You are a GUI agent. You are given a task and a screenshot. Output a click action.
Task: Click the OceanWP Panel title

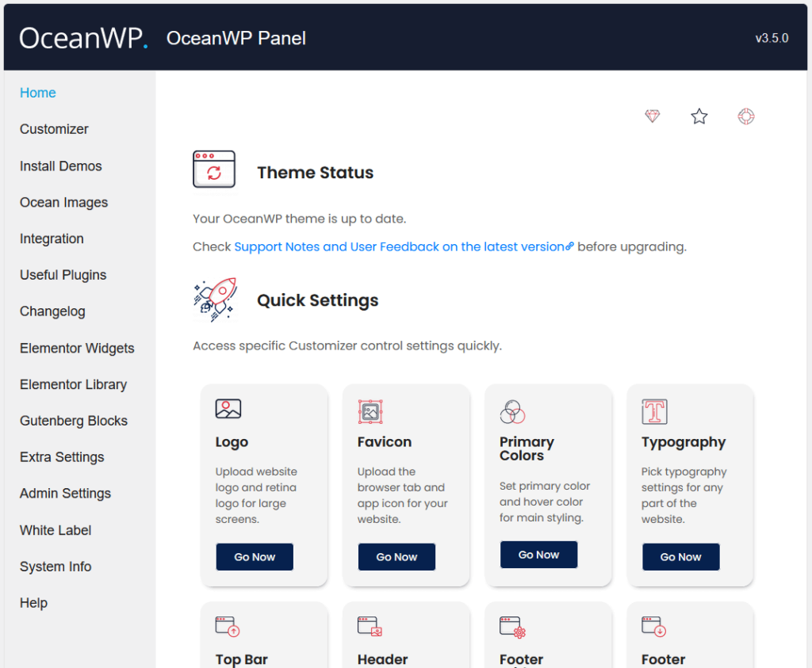click(x=236, y=38)
